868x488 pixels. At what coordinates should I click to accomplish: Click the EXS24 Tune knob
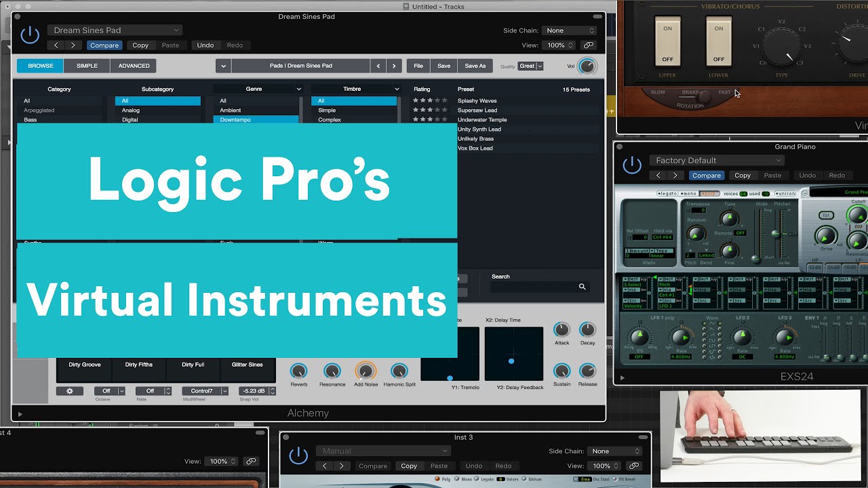click(x=730, y=218)
